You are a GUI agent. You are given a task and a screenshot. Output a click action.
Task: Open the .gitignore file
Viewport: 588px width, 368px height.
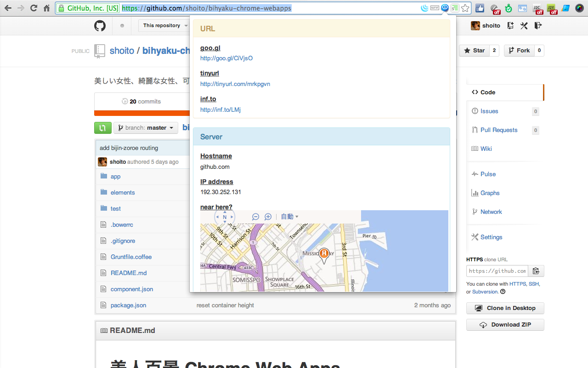123,241
